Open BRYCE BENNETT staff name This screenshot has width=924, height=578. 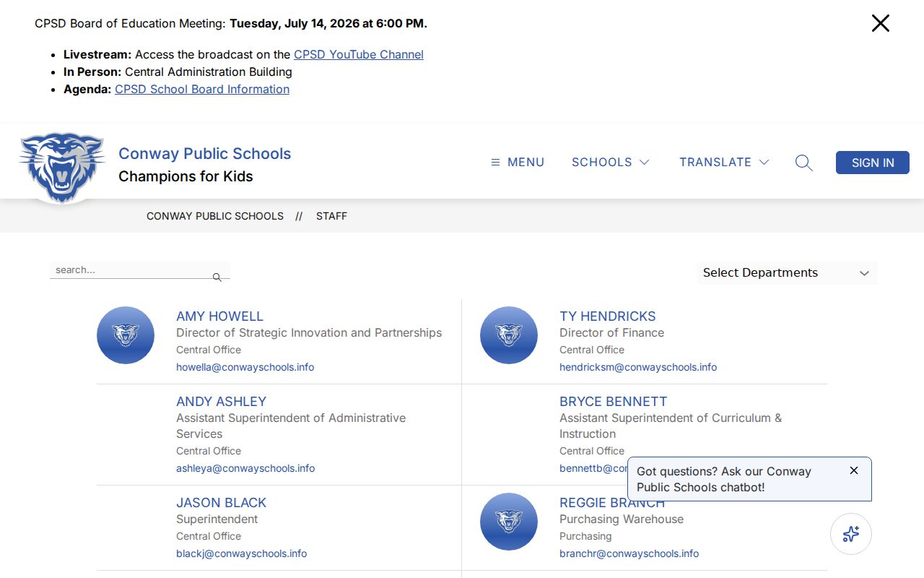tap(613, 402)
